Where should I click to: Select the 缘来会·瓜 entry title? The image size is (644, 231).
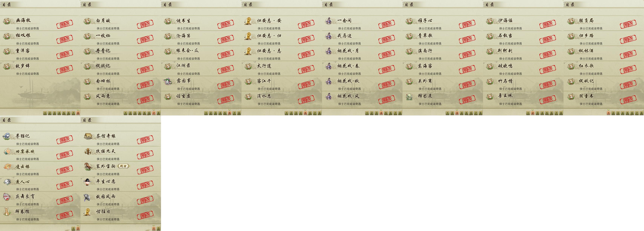(188, 51)
